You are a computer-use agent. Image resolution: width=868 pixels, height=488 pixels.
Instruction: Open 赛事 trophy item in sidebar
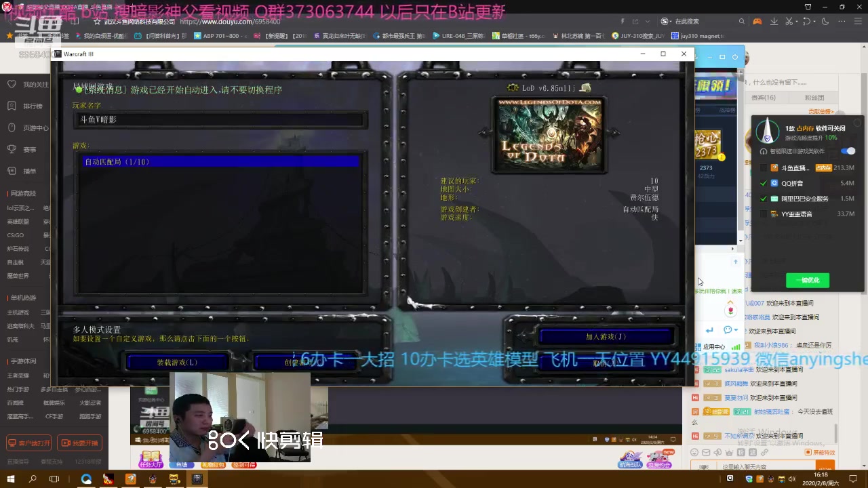[x=22, y=150]
